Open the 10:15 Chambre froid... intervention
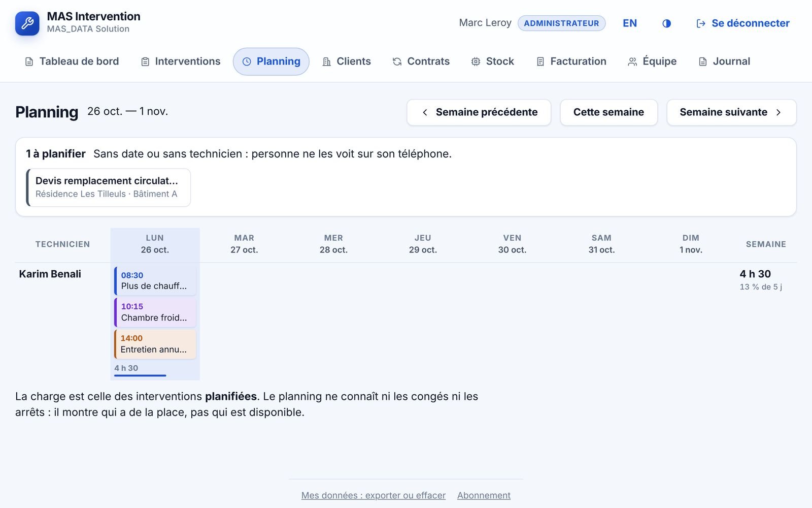Screen dimensions: 812x508 click(155, 312)
